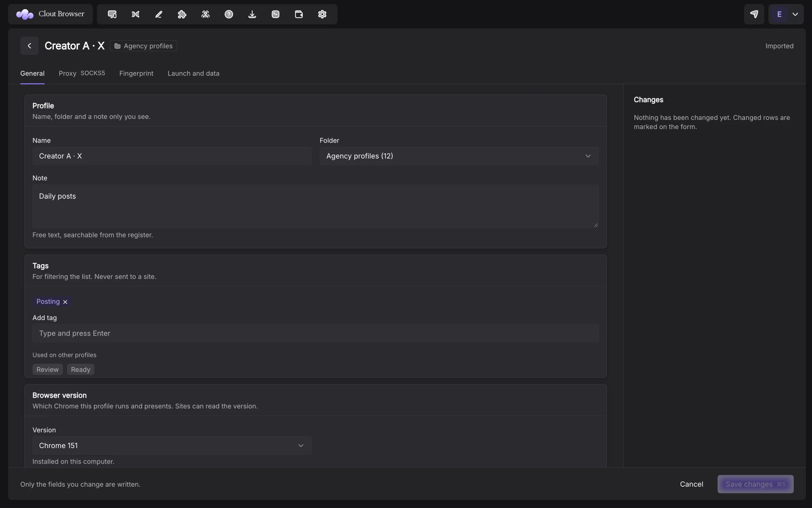
Task: Switch to the Proxy SOCKS5 tab
Action: 82,73
